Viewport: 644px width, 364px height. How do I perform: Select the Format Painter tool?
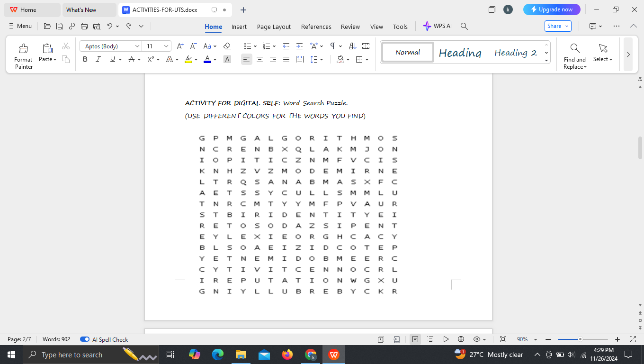[23, 54]
